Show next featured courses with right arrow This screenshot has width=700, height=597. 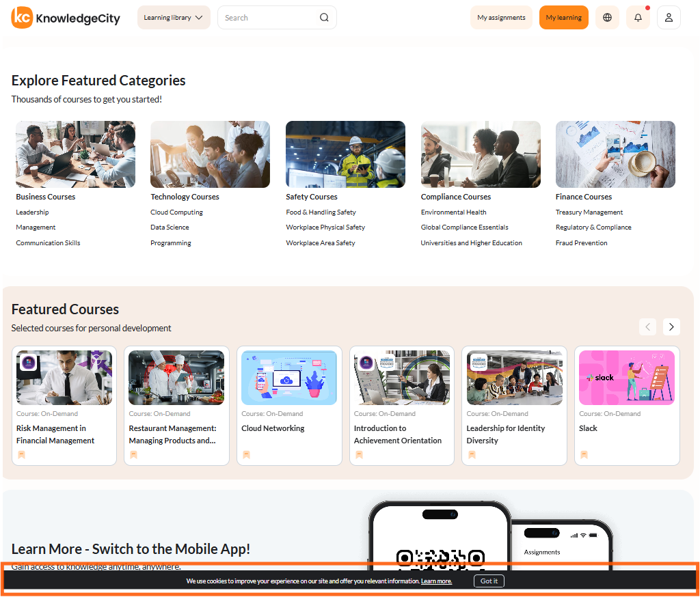pyautogui.click(x=671, y=327)
